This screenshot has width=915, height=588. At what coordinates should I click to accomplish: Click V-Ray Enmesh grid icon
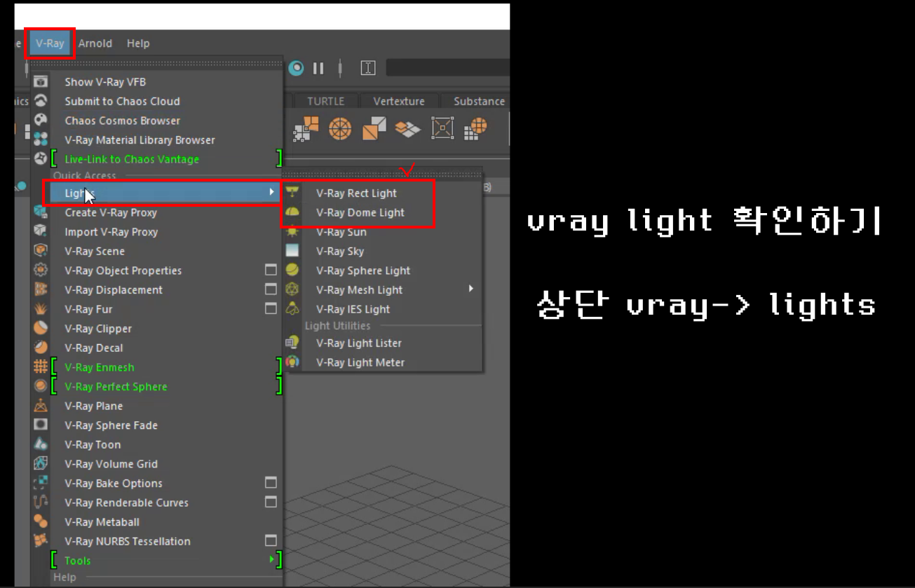(x=41, y=367)
